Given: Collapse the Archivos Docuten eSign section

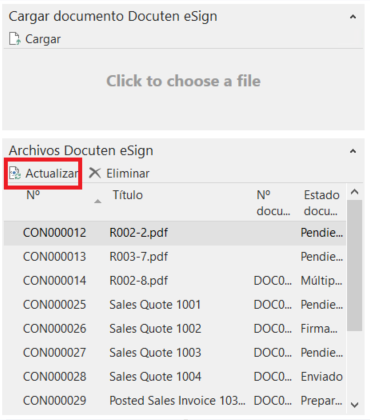Looking at the screenshot, I should point(353,151).
